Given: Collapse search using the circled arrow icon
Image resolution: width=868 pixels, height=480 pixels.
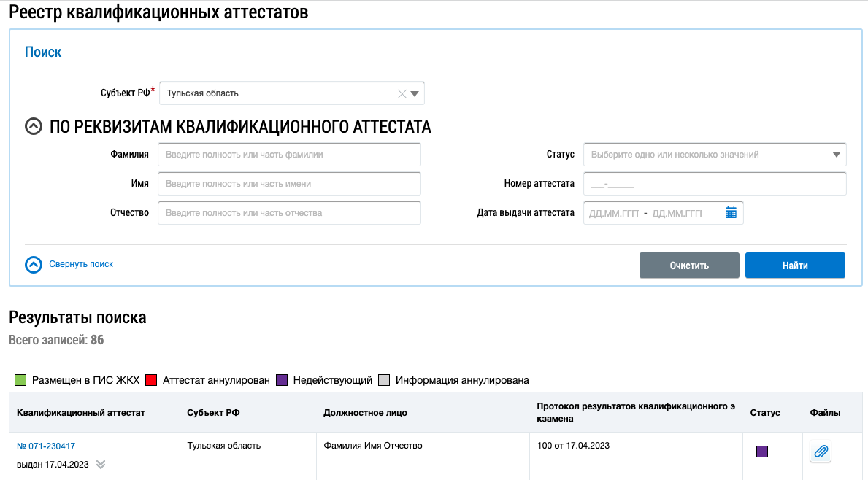Looking at the screenshot, I should pyautogui.click(x=34, y=264).
